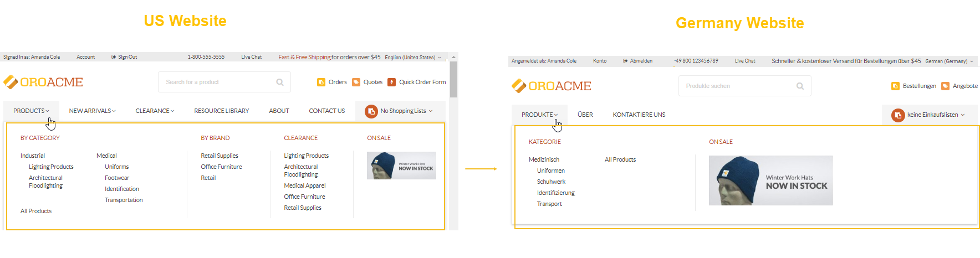Open Bestellungen icon link on Germany website
Viewport: 980px width, 258px height.
tap(895, 86)
